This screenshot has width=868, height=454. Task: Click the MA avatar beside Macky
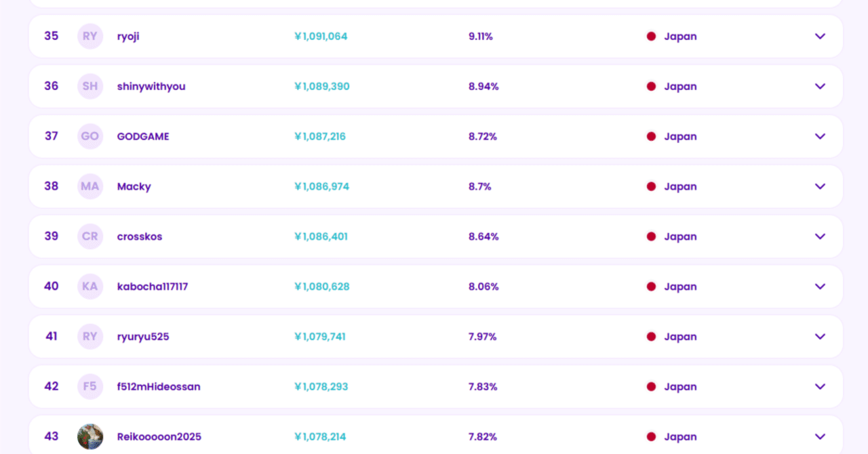[90, 187]
